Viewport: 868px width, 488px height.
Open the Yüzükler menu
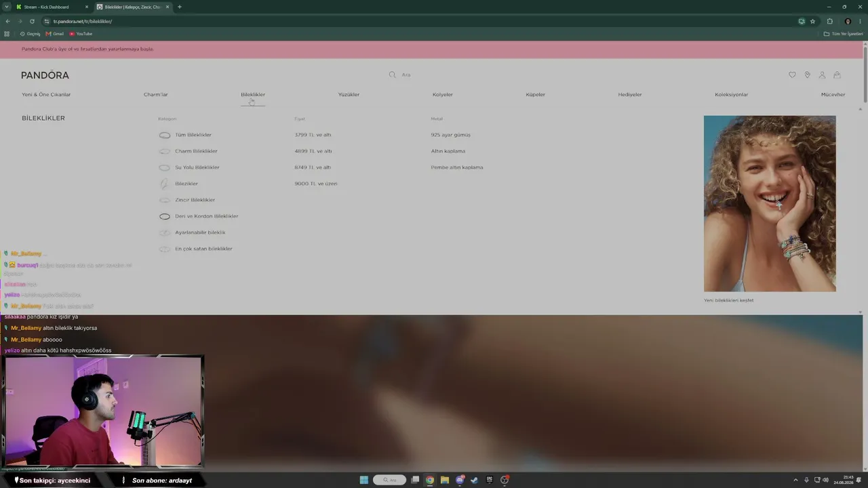point(349,95)
